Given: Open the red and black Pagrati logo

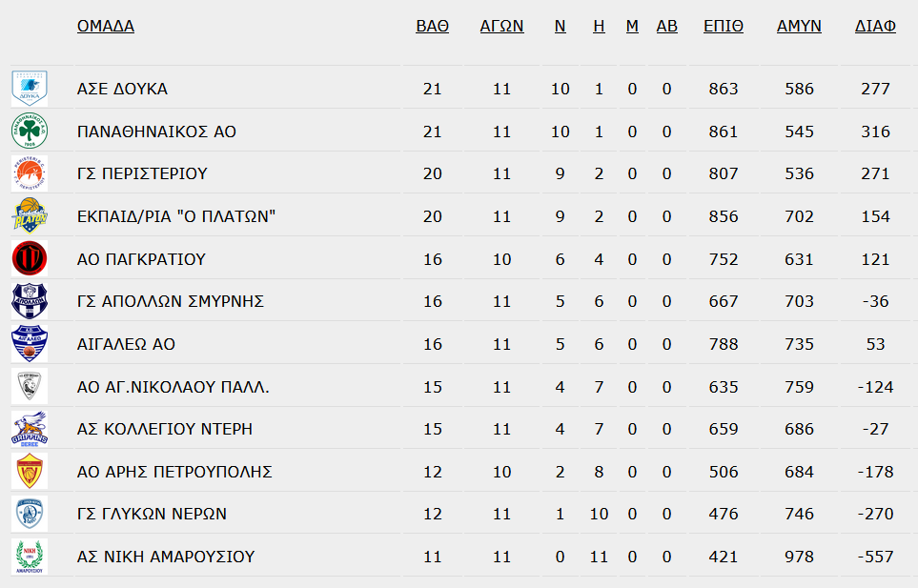Looking at the screenshot, I should coord(30,258).
